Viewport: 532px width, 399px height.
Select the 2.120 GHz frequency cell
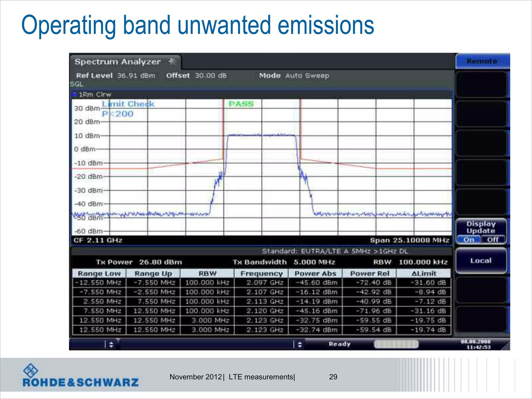click(261, 311)
